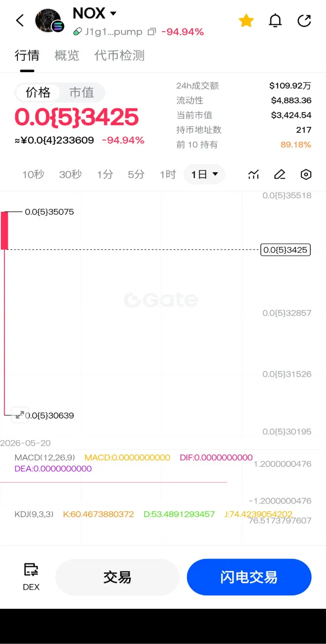Viewport: 326px width, 644px height.
Task: Select the 1时 timeframe
Action: pyautogui.click(x=167, y=174)
